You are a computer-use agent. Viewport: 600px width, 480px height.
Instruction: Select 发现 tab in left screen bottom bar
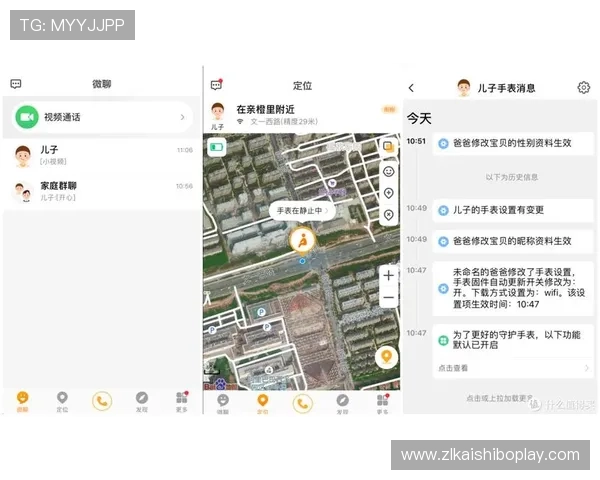point(142,401)
